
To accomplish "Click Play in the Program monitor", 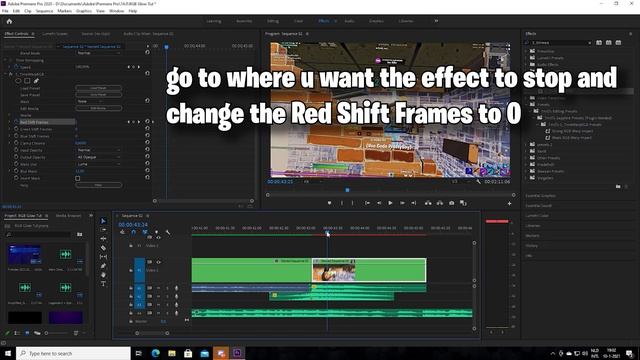I will [390, 203].
